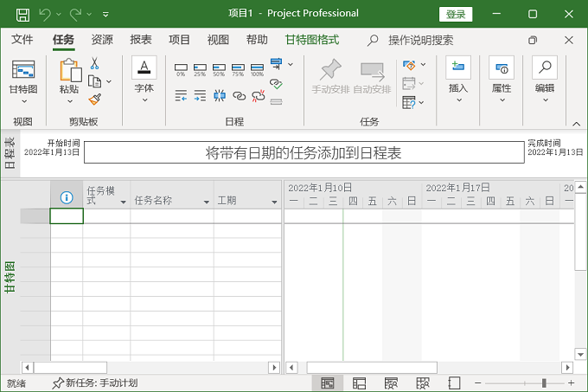Image resolution: width=588 pixels, height=392 pixels.
Task: Click 新任务: 手动计划 in status bar
Action: [x=95, y=383]
